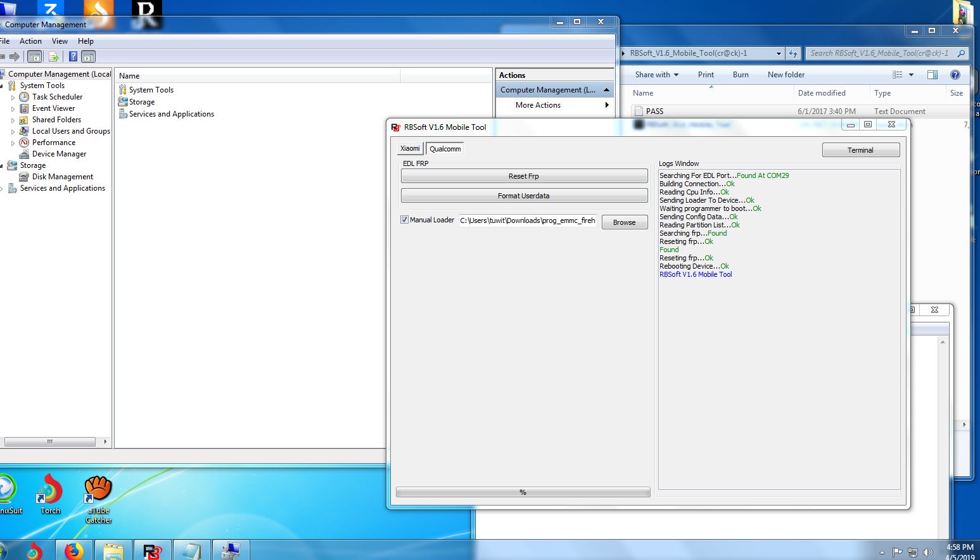The image size is (980, 560).
Task: Open Disk Management in the console tree
Action: pyautogui.click(x=62, y=177)
